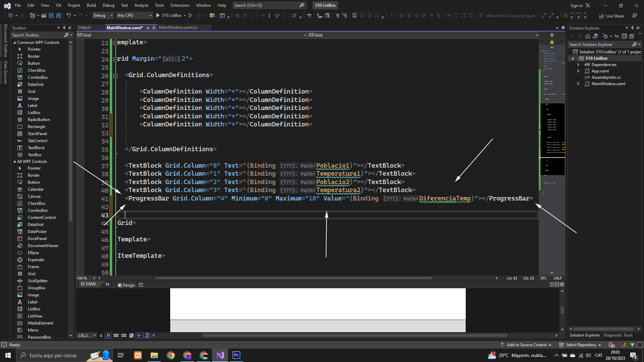Screen dimensions: 644x362
Task: Toggle designer effects fx button
Action: (108, 336)
